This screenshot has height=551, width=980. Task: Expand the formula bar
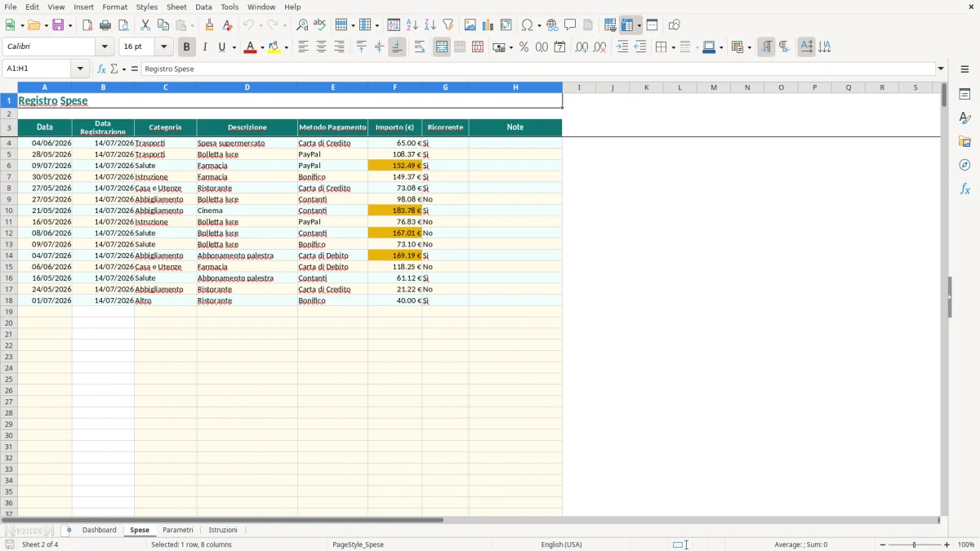(x=941, y=69)
